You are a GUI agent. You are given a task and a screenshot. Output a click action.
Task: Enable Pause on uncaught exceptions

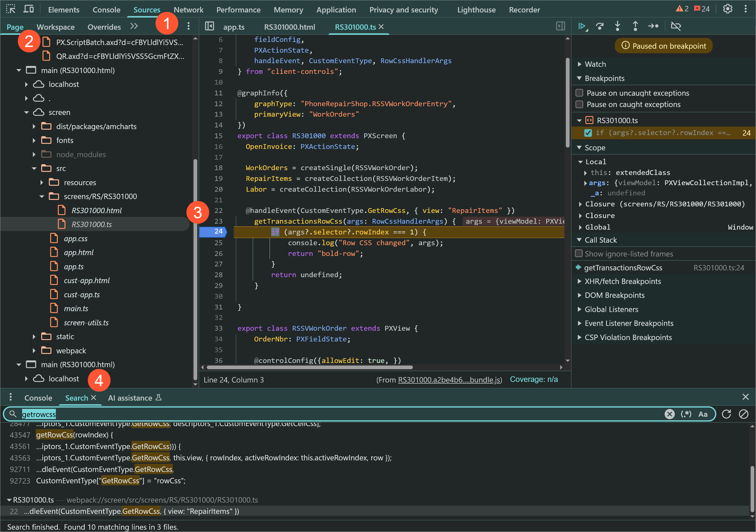coord(579,93)
